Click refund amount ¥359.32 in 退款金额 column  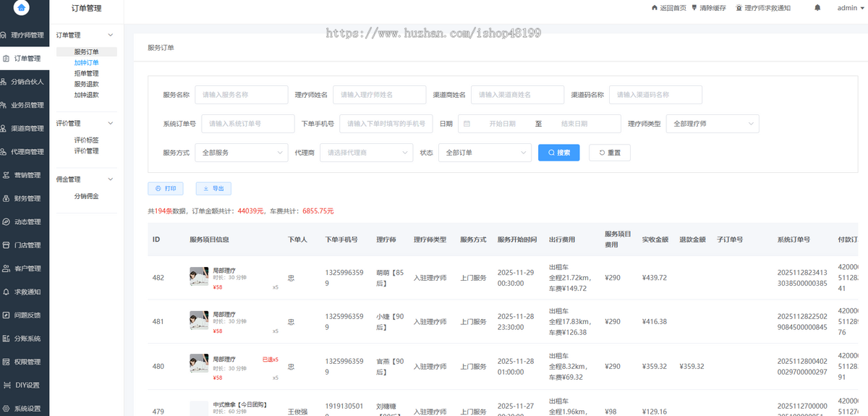(692, 366)
